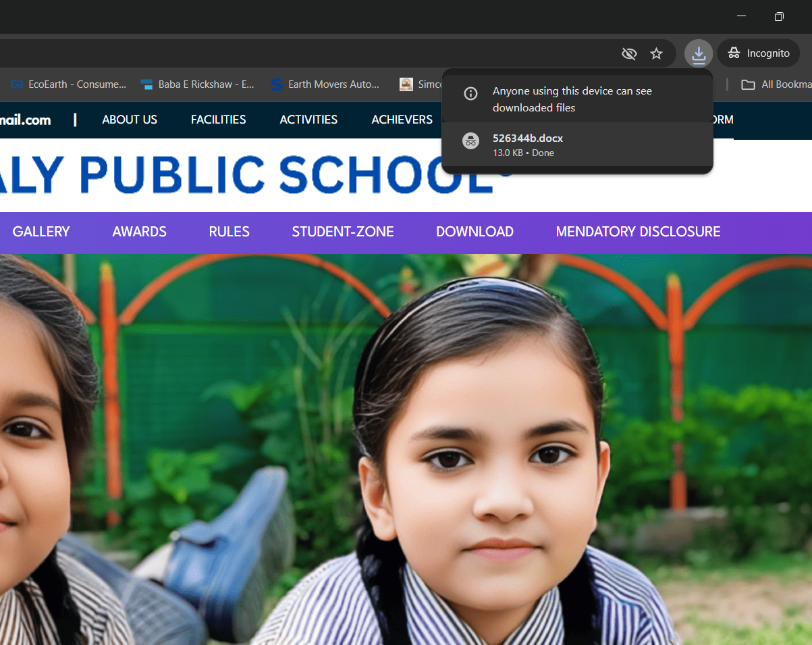The image size is (812, 645).
Task: Click the Incognito profile button
Action: [x=759, y=53]
